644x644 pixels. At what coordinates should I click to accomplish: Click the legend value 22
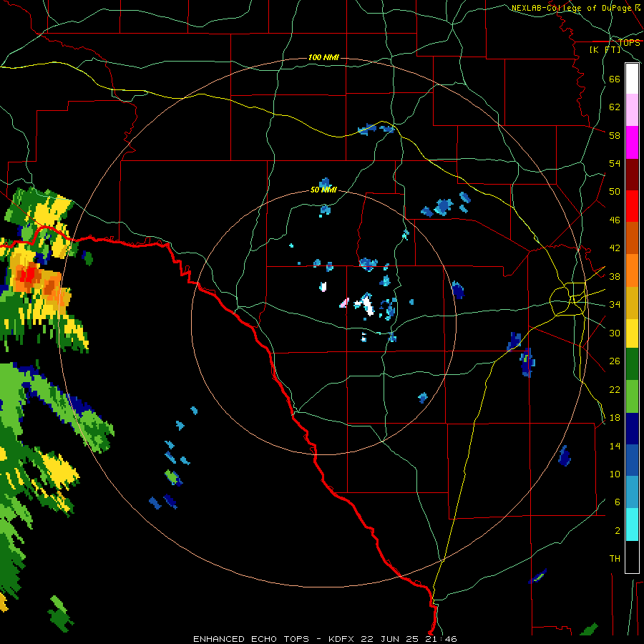point(615,389)
